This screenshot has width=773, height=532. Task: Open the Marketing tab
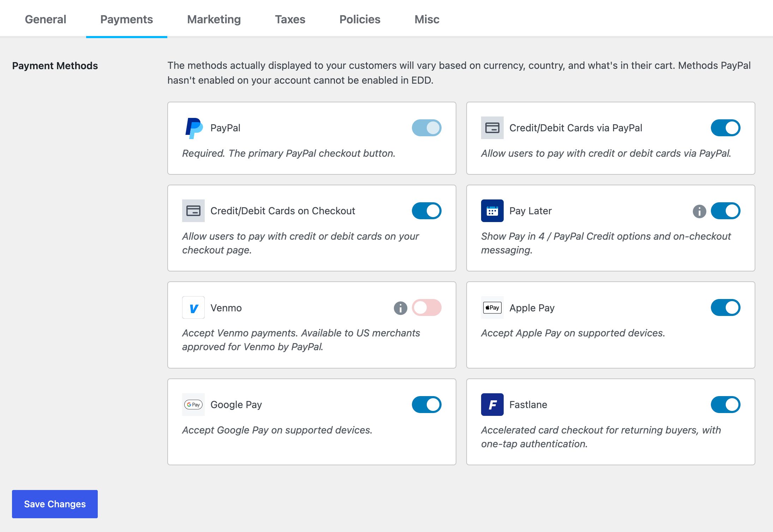tap(214, 19)
